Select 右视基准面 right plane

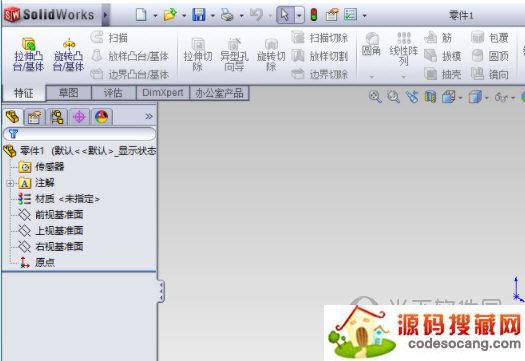pos(51,246)
